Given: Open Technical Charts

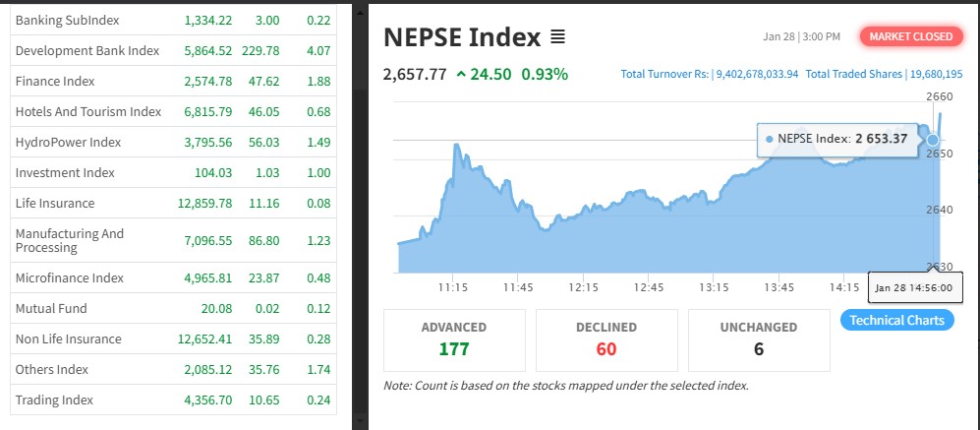Looking at the screenshot, I should click(x=896, y=320).
